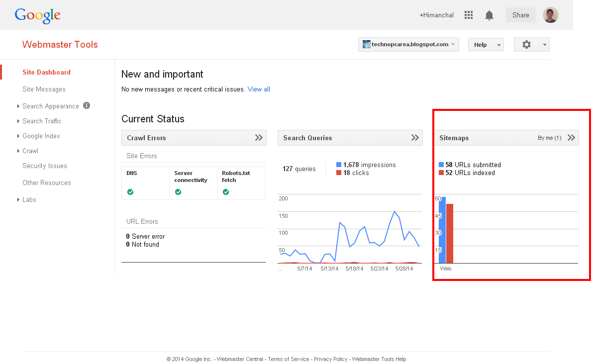The height and width of the screenshot is (364, 594).
Task: Click the 0 Not found entry
Action: pos(142,245)
